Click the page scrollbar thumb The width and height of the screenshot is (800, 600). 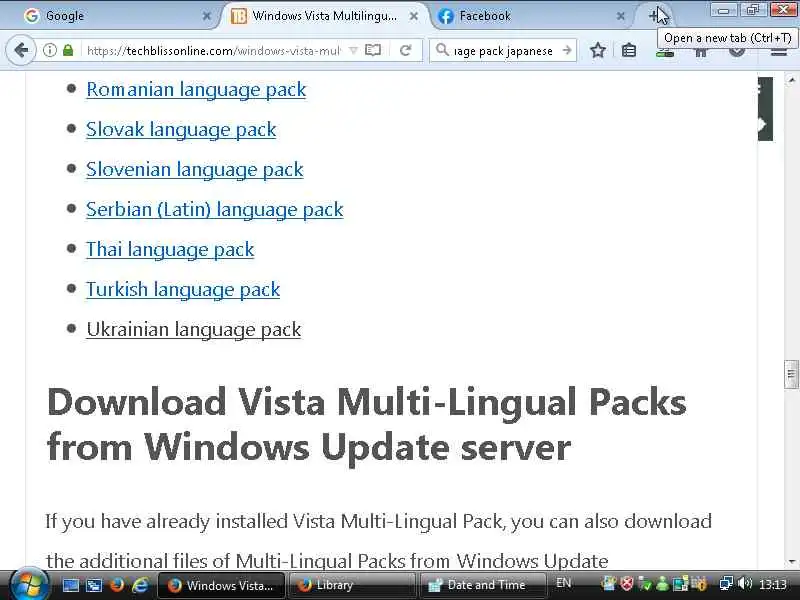pyautogui.click(x=791, y=374)
